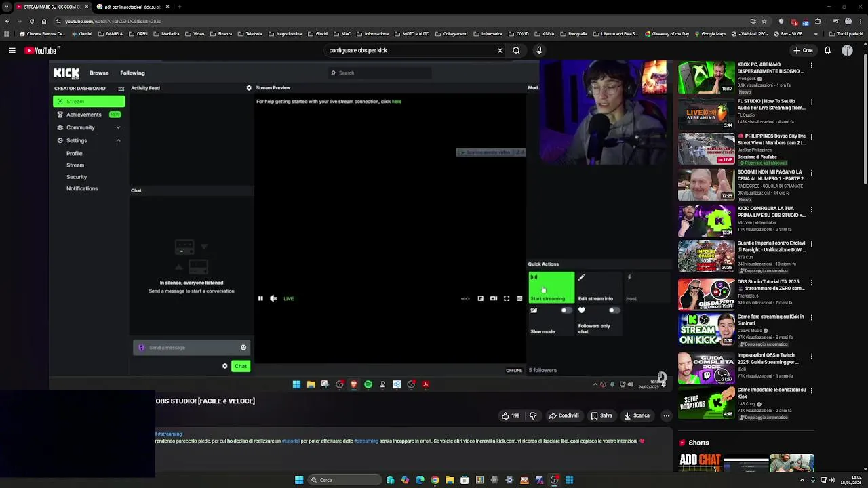Reload the page in the browser
This screenshot has height=488, width=868.
pos(31,21)
